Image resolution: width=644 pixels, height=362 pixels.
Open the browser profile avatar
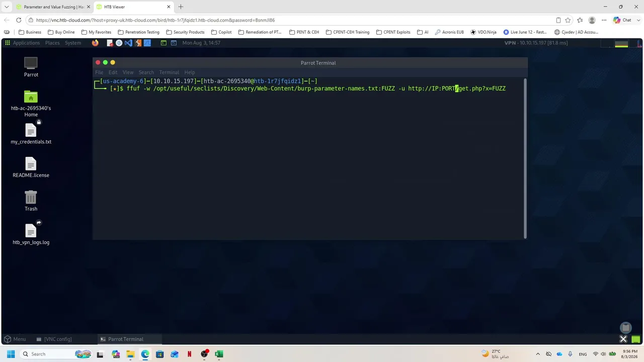click(592, 20)
